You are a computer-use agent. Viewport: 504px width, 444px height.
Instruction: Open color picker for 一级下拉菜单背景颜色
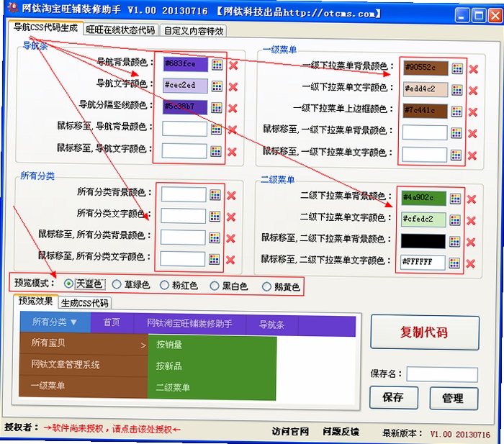click(457, 68)
